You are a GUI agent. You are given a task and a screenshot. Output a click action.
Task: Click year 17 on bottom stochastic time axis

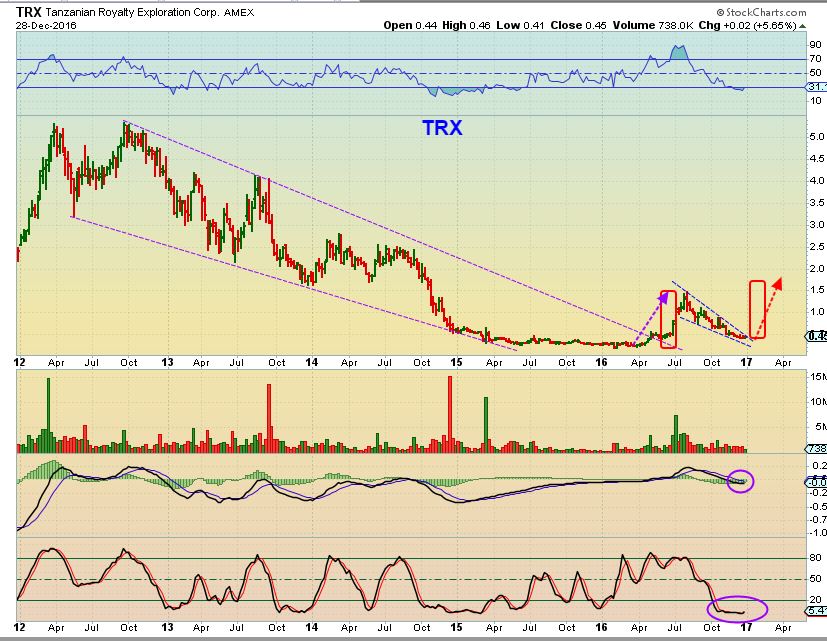coord(746,627)
